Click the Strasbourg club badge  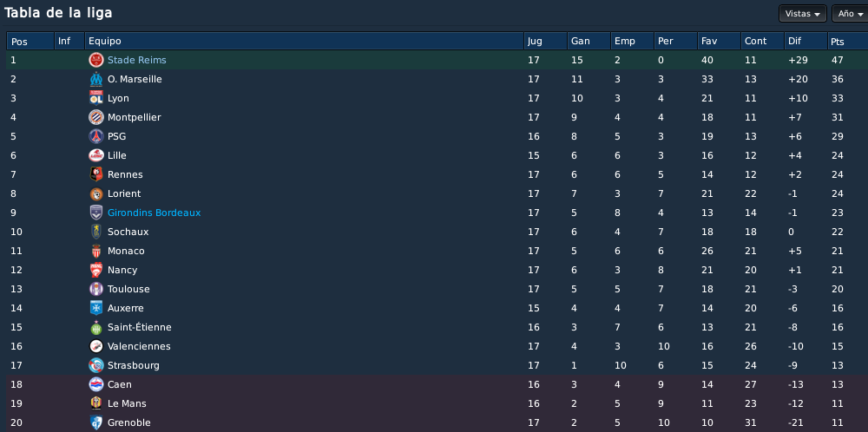[96, 365]
